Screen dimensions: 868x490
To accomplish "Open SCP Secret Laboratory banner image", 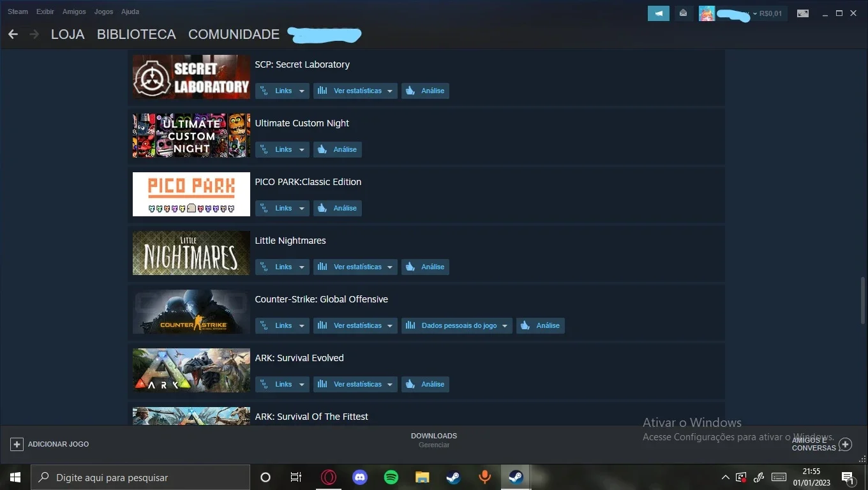I will point(191,77).
